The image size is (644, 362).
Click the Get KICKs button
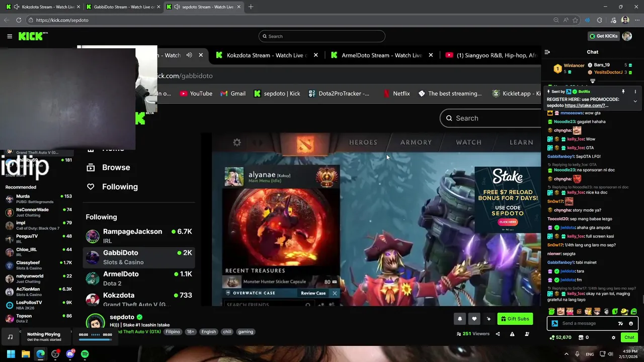(603, 36)
